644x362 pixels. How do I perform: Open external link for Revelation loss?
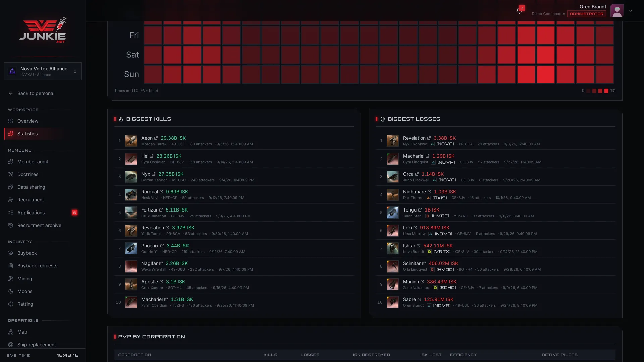coord(429,138)
